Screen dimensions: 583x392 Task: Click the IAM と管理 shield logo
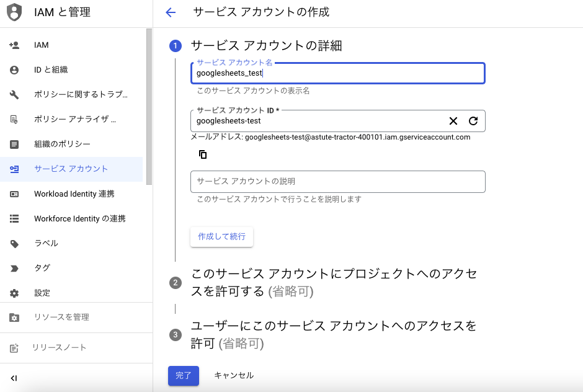14,12
